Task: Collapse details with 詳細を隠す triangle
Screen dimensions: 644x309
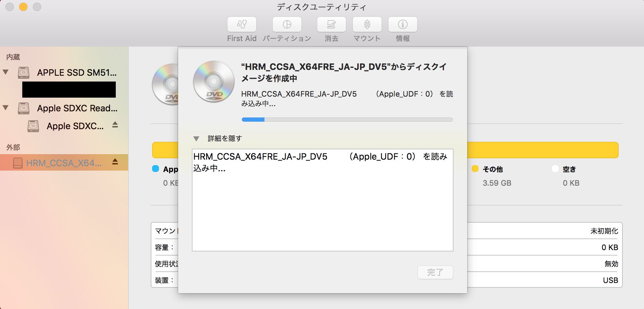Action: click(x=196, y=139)
